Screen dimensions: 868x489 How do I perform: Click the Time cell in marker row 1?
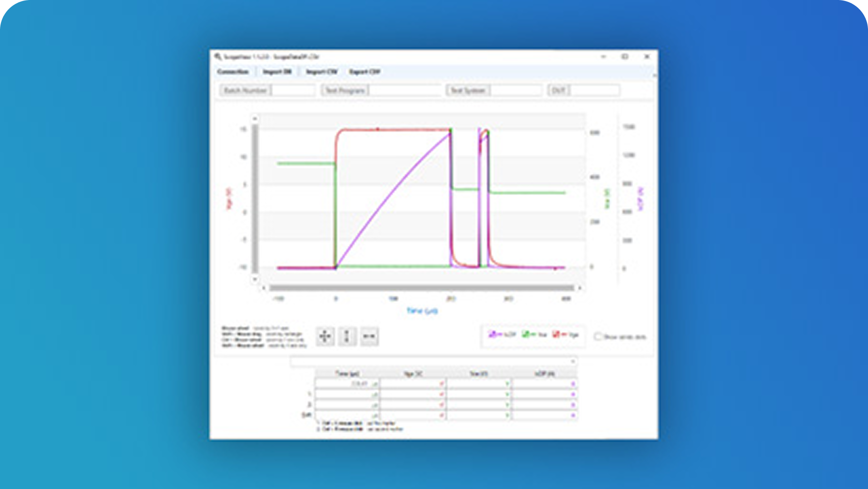click(347, 394)
